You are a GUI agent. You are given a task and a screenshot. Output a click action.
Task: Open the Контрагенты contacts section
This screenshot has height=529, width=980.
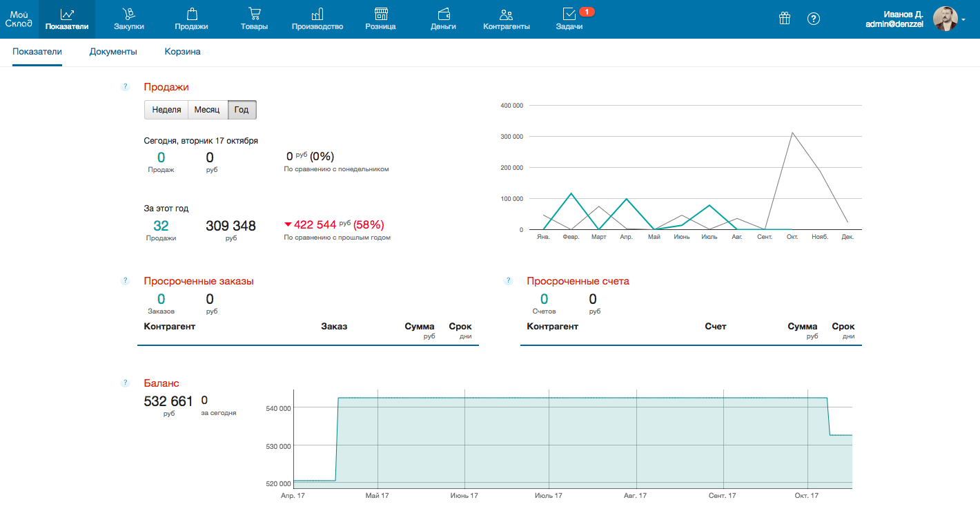[507, 19]
